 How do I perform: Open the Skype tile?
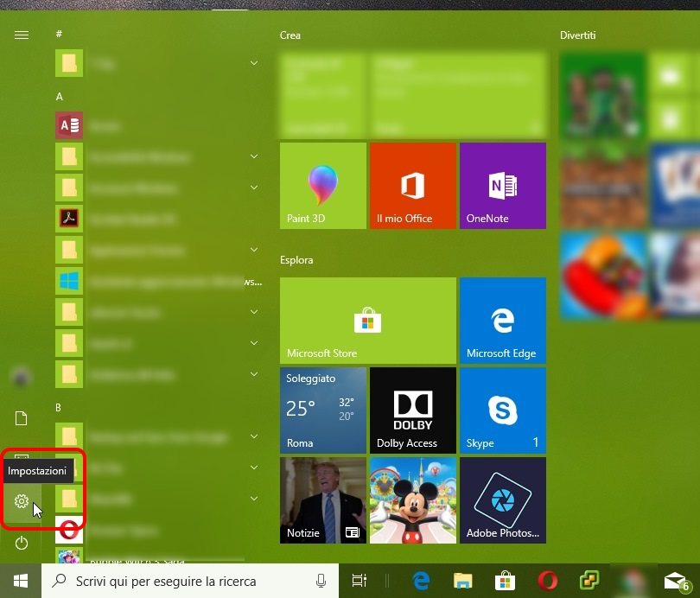point(502,410)
